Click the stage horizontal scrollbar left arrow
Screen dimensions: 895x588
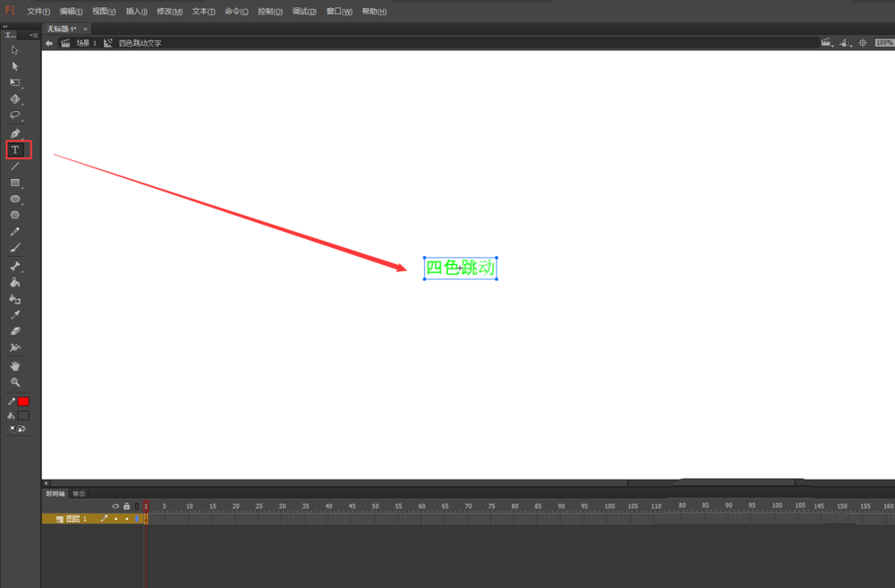point(47,483)
